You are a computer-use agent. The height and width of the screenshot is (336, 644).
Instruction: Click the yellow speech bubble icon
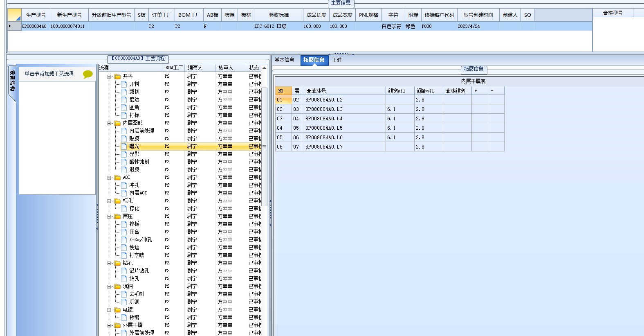(x=88, y=74)
